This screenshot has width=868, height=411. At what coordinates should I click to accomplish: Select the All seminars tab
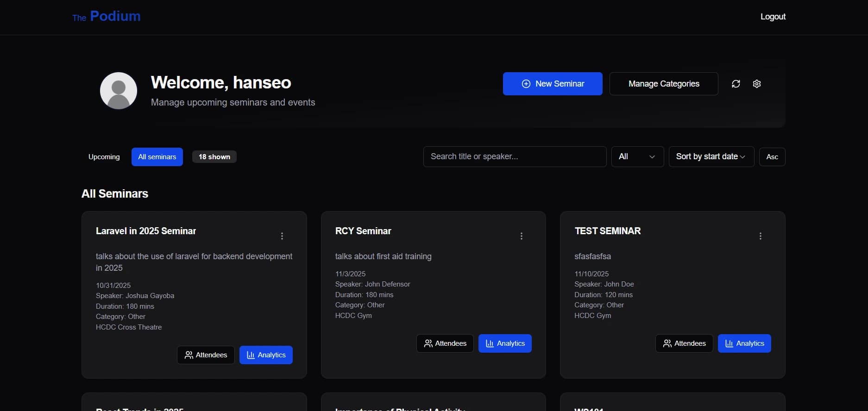click(157, 157)
